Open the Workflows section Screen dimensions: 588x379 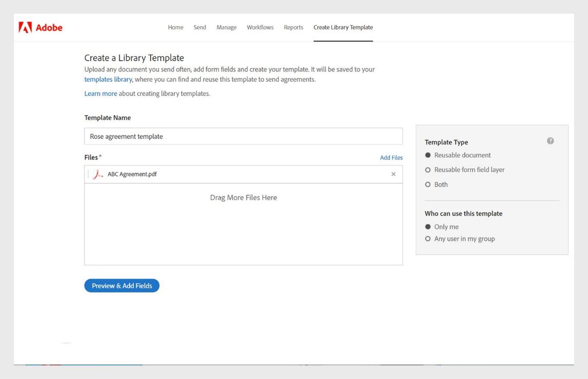[x=260, y=27]
